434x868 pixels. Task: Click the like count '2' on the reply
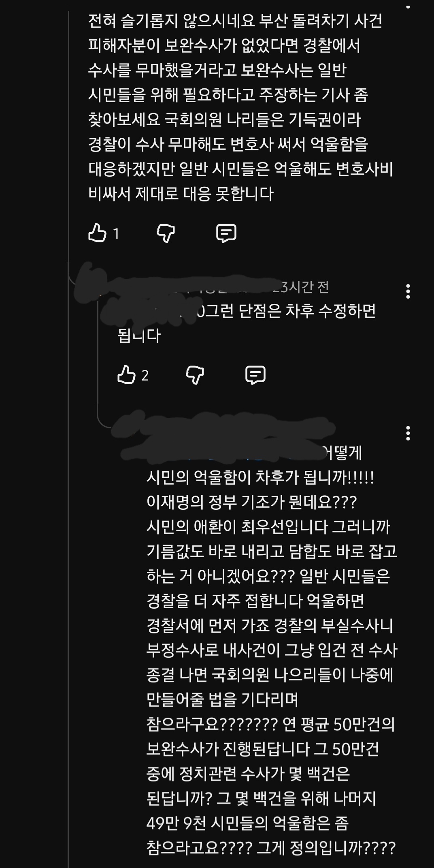tap(145, 376)
